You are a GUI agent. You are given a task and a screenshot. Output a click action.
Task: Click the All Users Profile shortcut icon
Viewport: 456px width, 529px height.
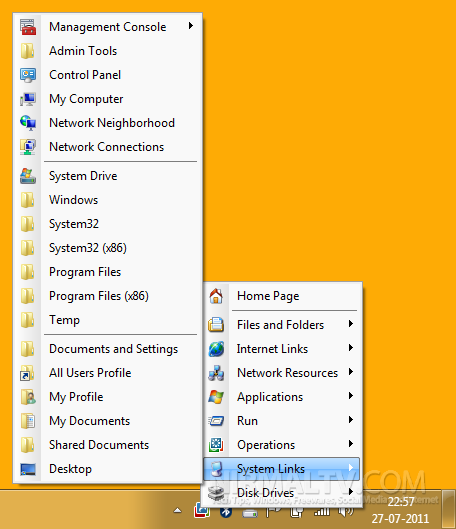[x=28, y=373]
